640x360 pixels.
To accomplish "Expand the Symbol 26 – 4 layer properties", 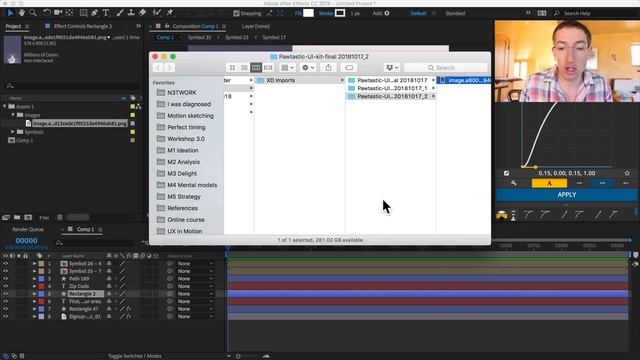I will 35,264.
